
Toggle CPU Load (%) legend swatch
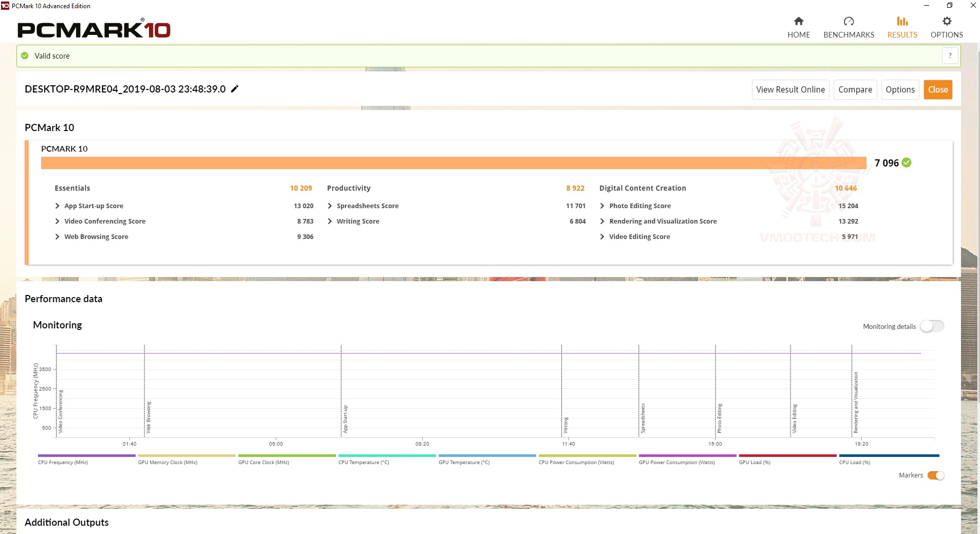click(889, 455)
